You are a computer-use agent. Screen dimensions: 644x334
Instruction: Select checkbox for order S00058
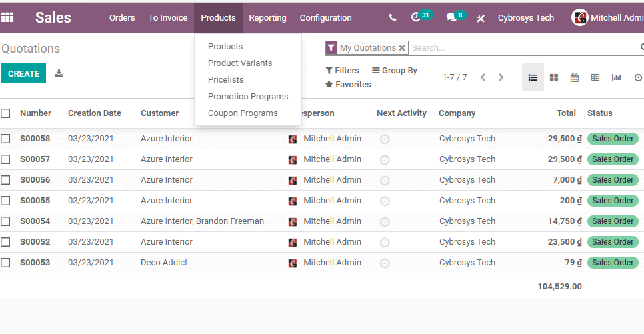point(5,139)
